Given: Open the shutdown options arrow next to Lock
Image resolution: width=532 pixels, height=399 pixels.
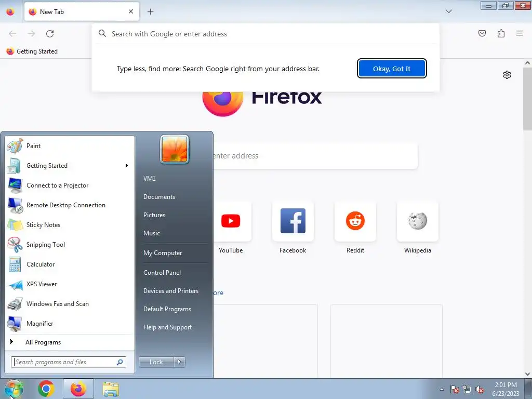Looking at the screenshot, I should (x=179, y=362).
